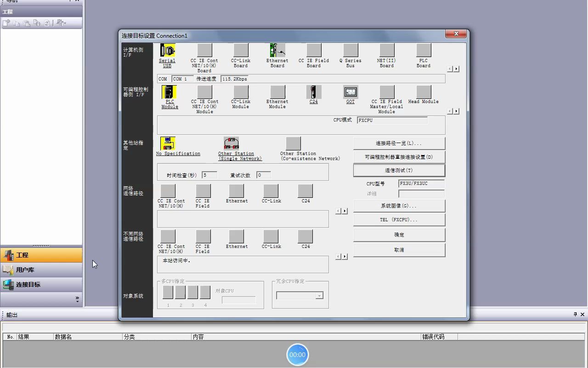The height and width of the screenshot is (368, 588).
Task: Select Ethernet Board on computer side
Action: [277, 51]
